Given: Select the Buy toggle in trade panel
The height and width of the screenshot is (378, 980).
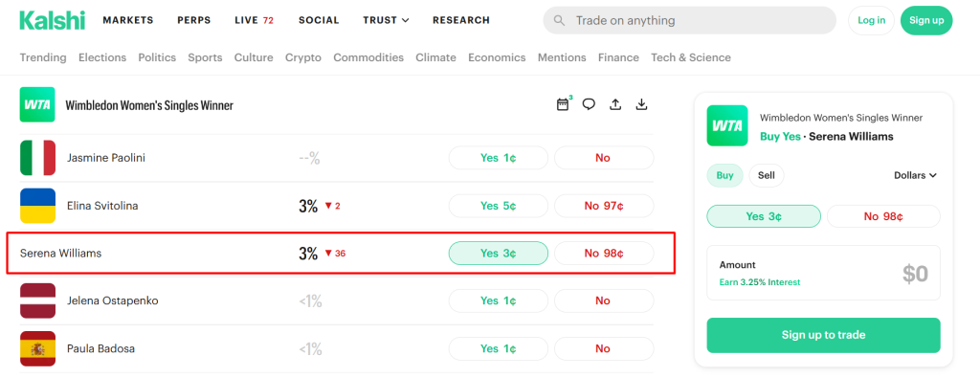Looking at the screenshot, I should [725, 175].
